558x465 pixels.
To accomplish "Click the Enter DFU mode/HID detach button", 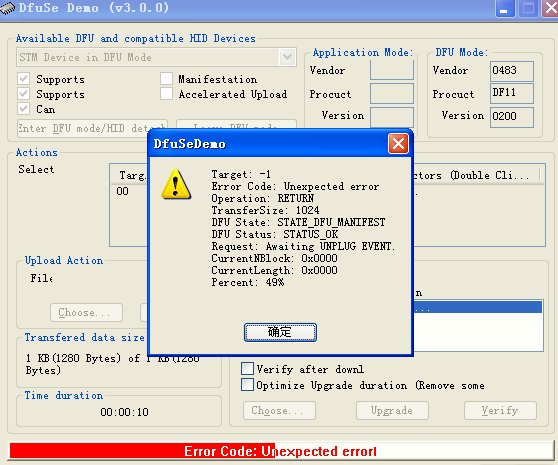I will pos(92,128).
